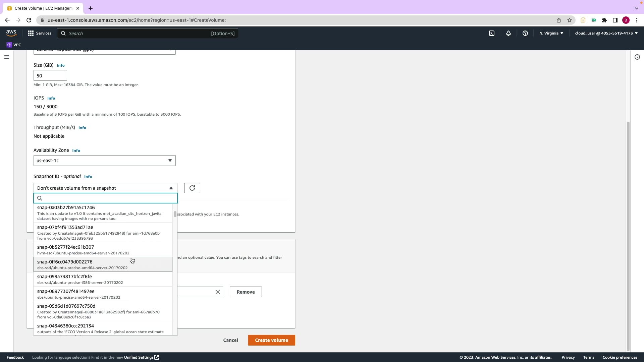
Task: Open the cloud_user account menu
Action: [x=606, y=33]
